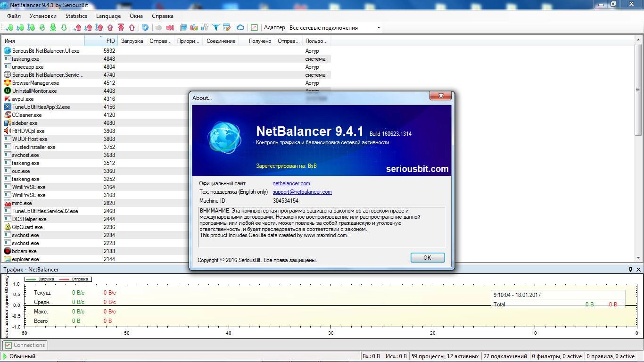Open the Language menu
This screenshot has height=362, width=644.
(108, 16)
